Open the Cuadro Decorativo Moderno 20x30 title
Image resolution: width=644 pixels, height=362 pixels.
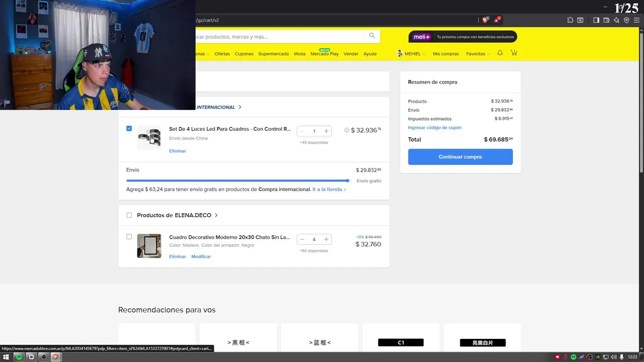pos(229,237)
